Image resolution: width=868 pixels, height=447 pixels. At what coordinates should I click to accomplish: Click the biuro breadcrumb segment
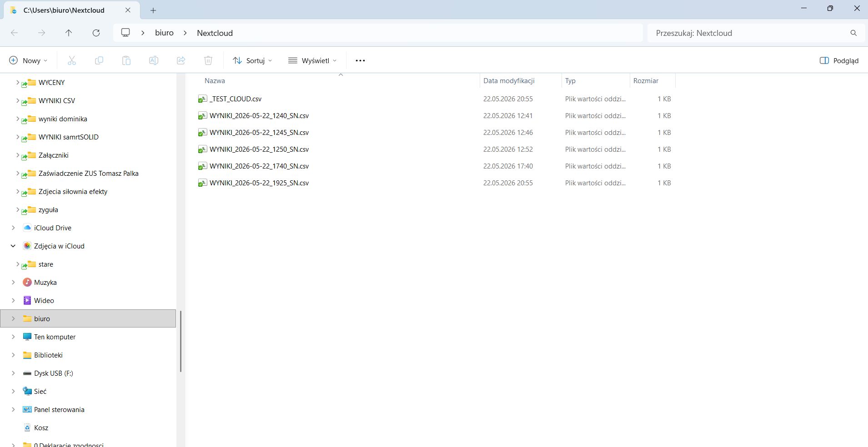click(x=164, y=33)
